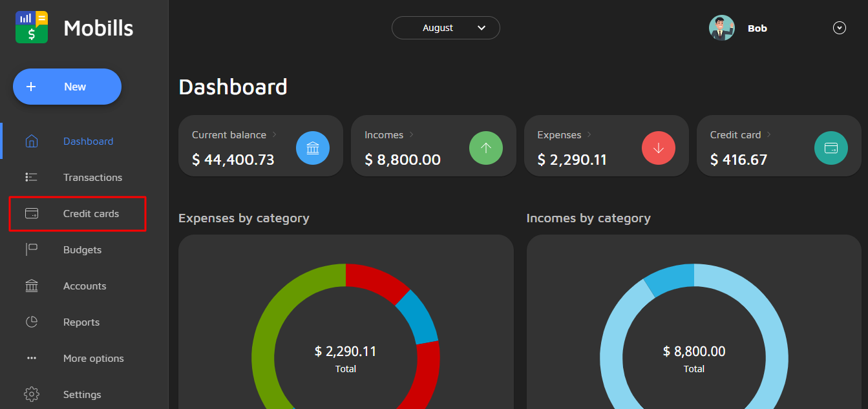Open the Current balance details chevron

pos(275,134)
